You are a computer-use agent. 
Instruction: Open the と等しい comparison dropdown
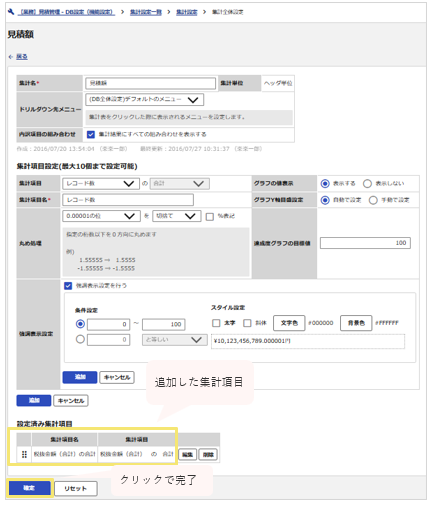click(x=174, y=340)
